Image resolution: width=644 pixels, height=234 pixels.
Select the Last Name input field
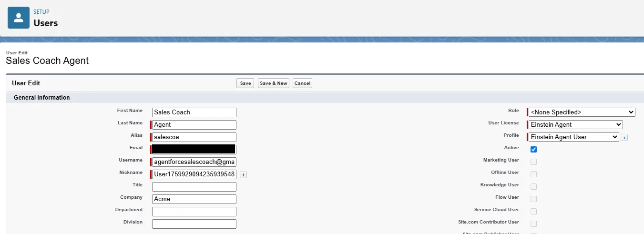coord(194,125)
